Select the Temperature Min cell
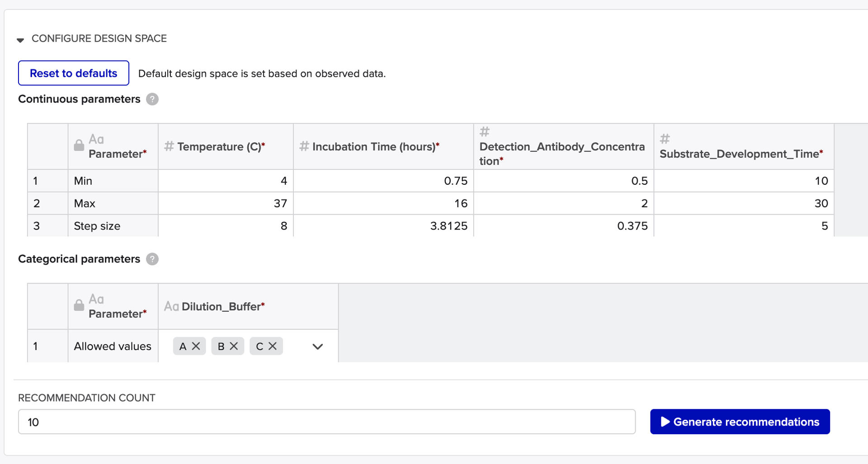This screenshot has width=868, height=464. coord(226,181)
